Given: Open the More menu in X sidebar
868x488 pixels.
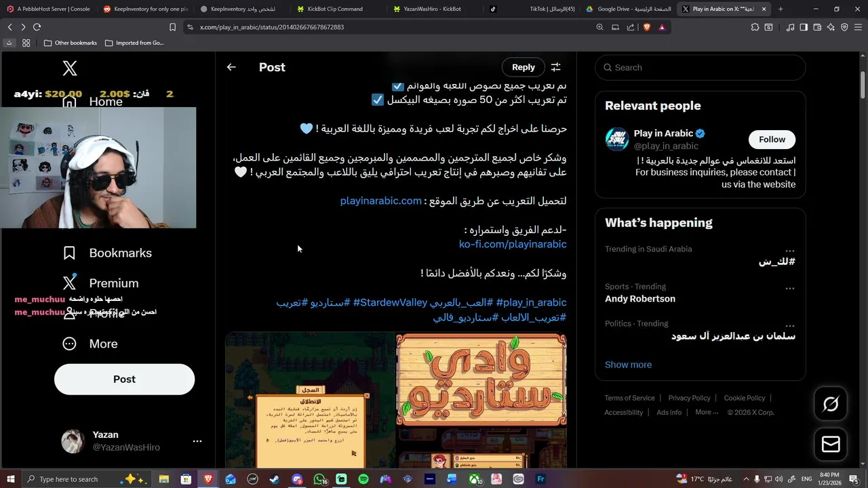Looking at the screenshot, I should tap(90, 344).
